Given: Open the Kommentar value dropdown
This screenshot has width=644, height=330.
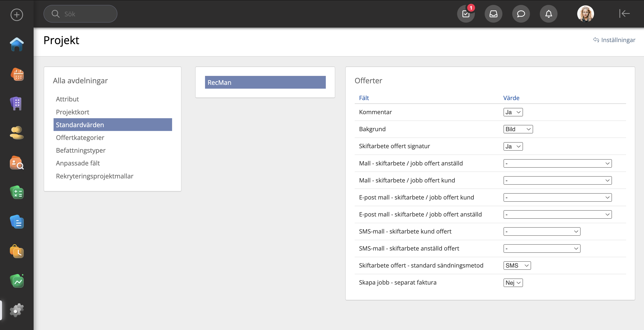Looking at the screenshot, I should click(513, 112).
